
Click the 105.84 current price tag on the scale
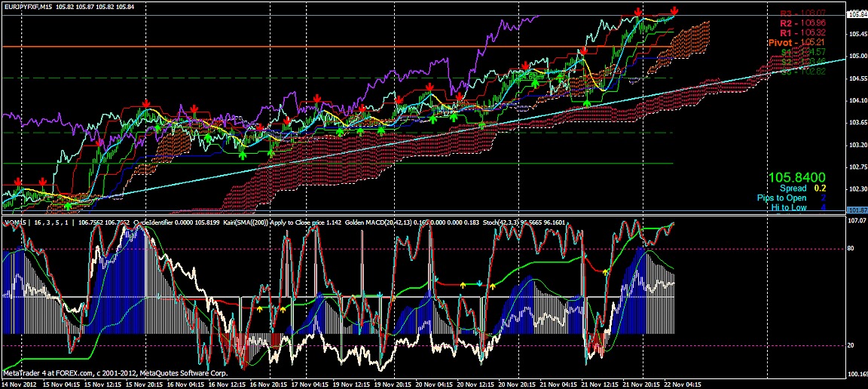point(857,14)
